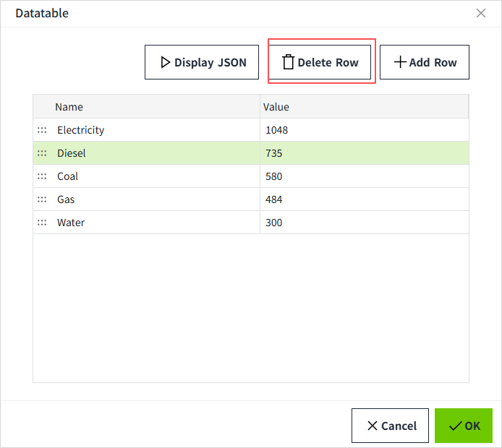Image resolution: width=502 pixels, height=448 pixels.
Task: Add a new row to table
Action: 425,62
